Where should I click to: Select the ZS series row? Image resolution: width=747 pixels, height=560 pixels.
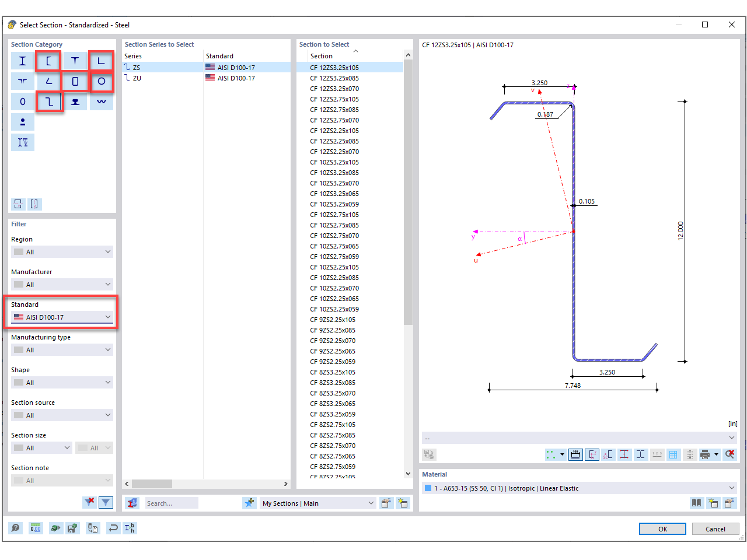point(206,68)
